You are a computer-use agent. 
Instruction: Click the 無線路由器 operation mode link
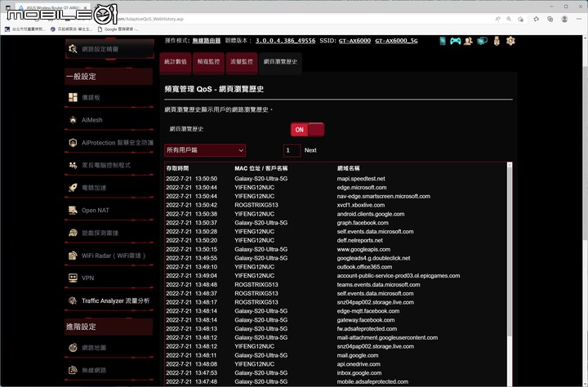pos(207,41)
